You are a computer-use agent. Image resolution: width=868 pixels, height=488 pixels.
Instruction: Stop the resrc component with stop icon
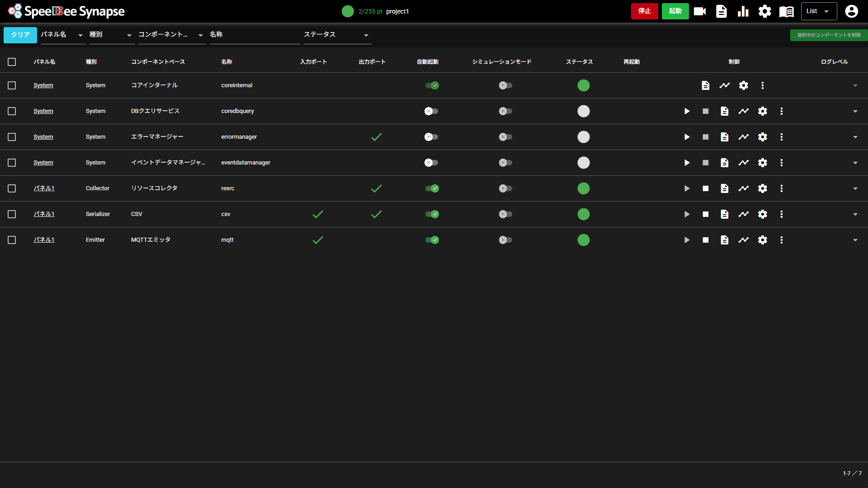tap(705, 188)
